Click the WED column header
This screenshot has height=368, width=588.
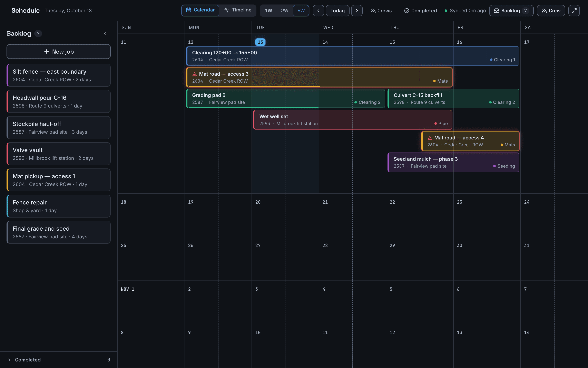(x=328, y=28)
